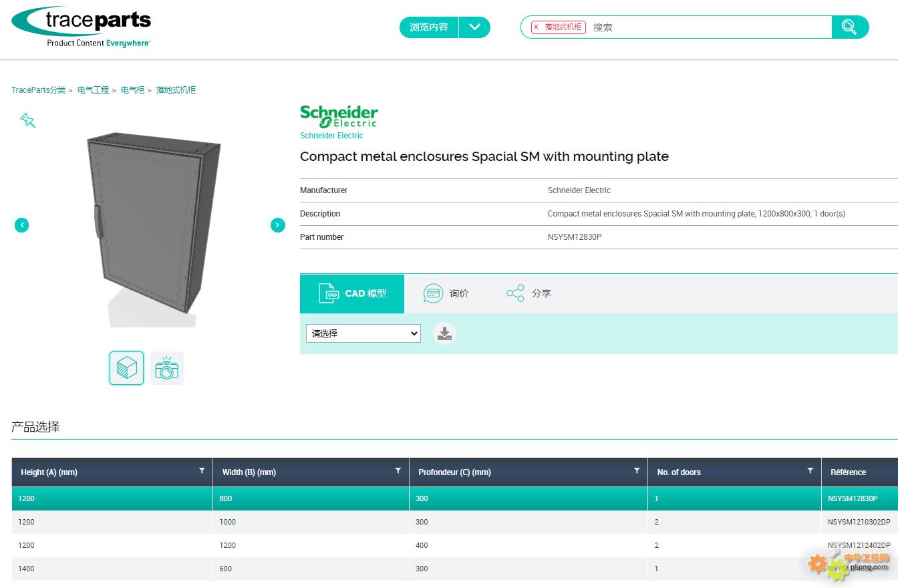The image size is (898, 588).
Task: Select width cell 600 in the 1400 row
Action: (x=311, y=569)
